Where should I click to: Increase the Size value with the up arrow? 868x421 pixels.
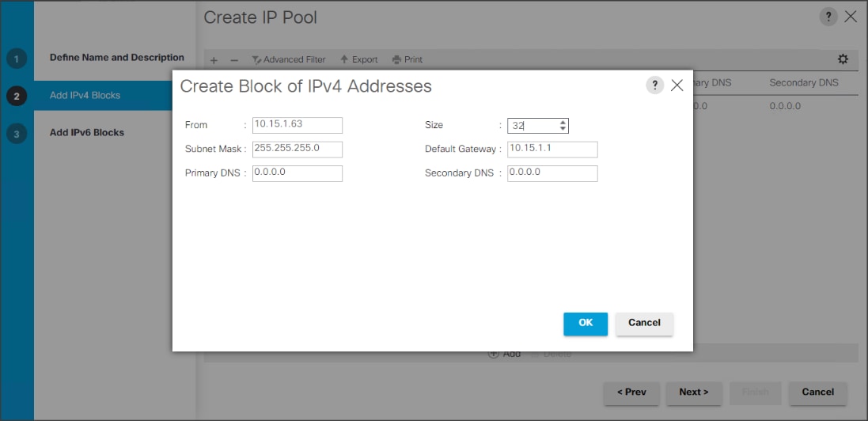tap(563, 123)
